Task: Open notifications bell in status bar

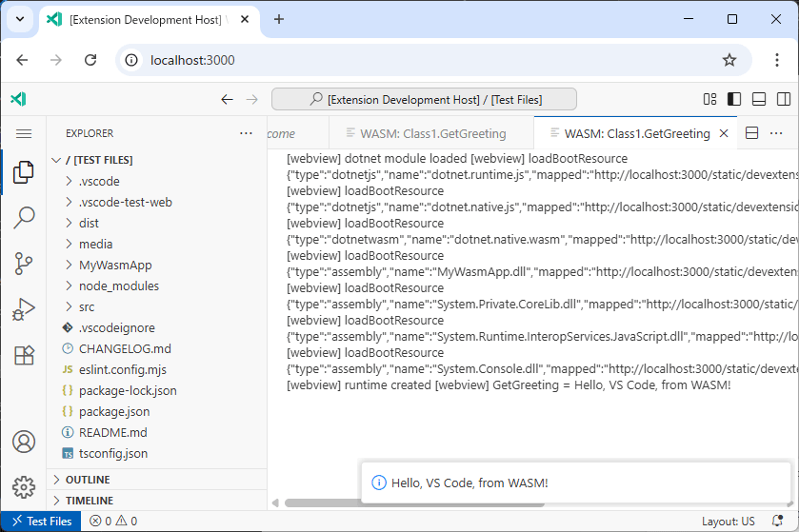Action: (778, 521)
